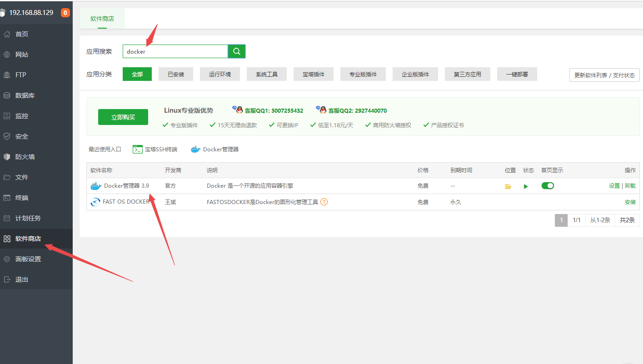This screenshot has height=364, width=643.
Task: Click the orange question mark help icon
Action: pyautogui.click(x=324, y=202)
